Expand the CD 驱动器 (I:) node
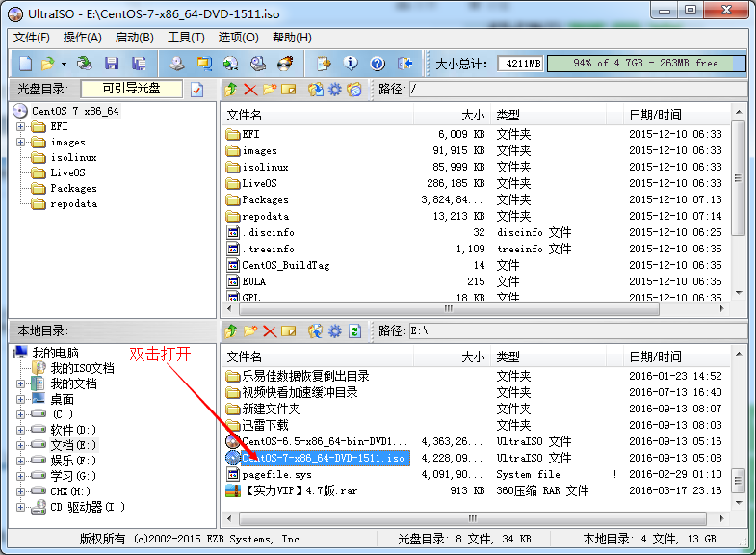 pos(21,507)
